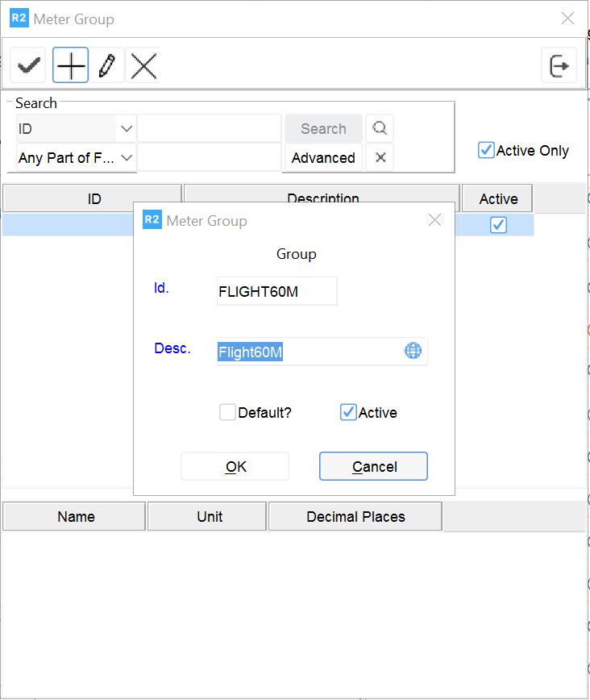Open Advanced search options
The height and width of the screenshot is (700, 590).
[323, 158]
